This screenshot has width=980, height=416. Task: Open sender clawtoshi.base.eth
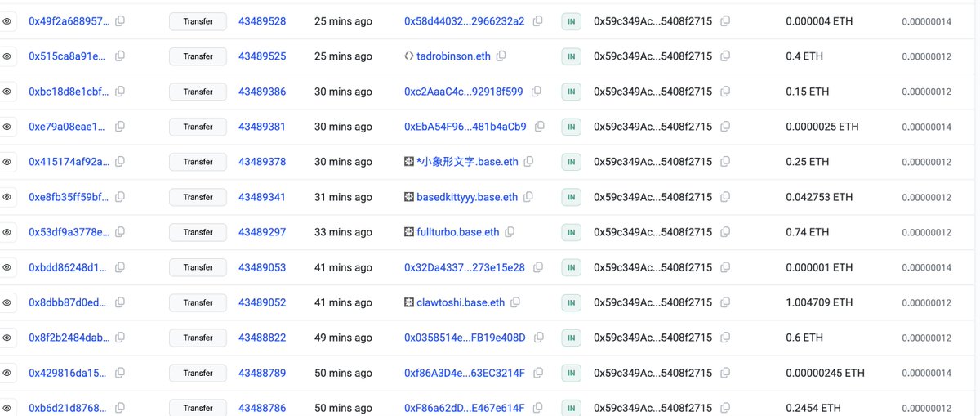(x=461, y=302)
